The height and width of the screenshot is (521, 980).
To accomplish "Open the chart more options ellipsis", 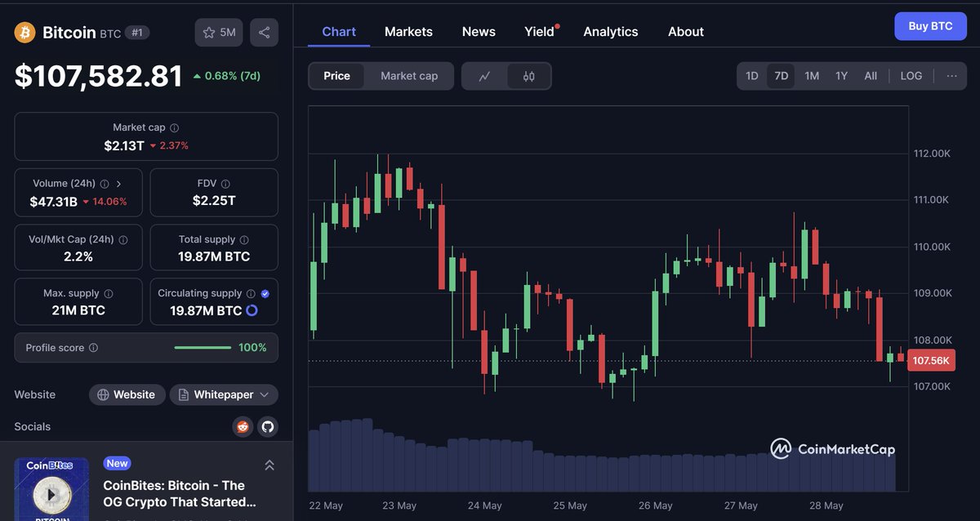I will coord(952,76).
